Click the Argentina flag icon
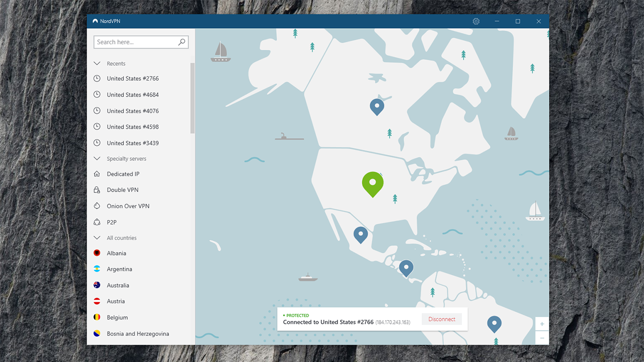The height and width of the screenshot is (362, 644). [x=97, y=269]
